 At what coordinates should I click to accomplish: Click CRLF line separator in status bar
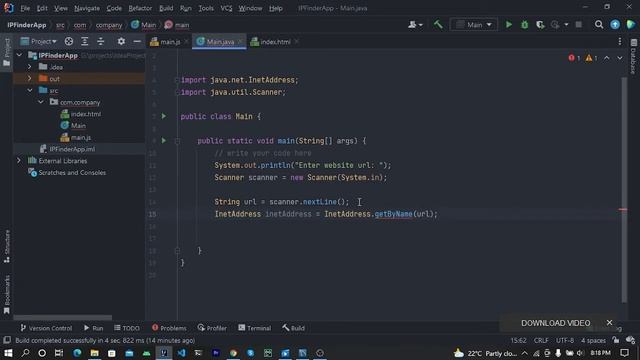tap(541, 340)
